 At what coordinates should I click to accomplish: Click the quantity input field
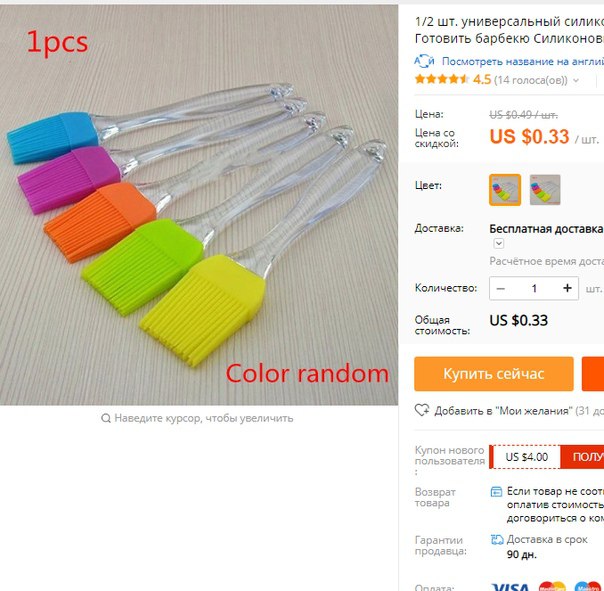click(534, 289)
